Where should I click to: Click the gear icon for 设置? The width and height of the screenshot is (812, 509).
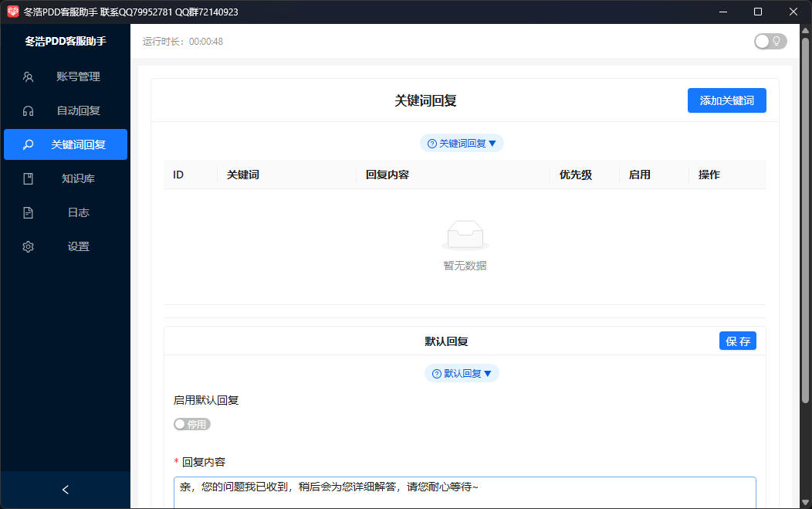click(28, 246)
